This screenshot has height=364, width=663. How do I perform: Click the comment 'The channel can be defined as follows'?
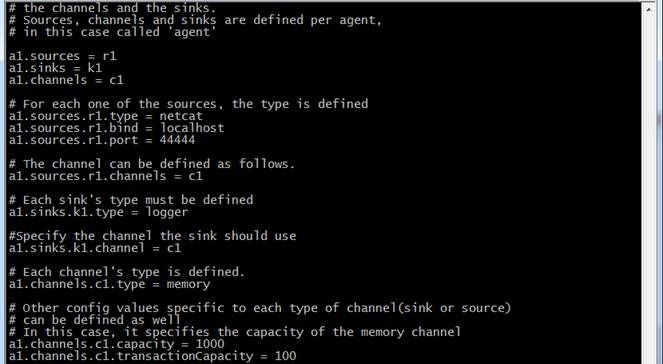coord(159,164)
